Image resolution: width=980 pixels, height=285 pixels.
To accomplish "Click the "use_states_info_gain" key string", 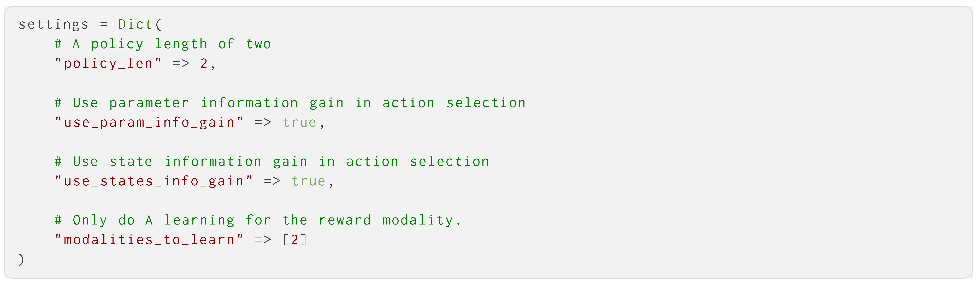I will (x=154, y=181).
